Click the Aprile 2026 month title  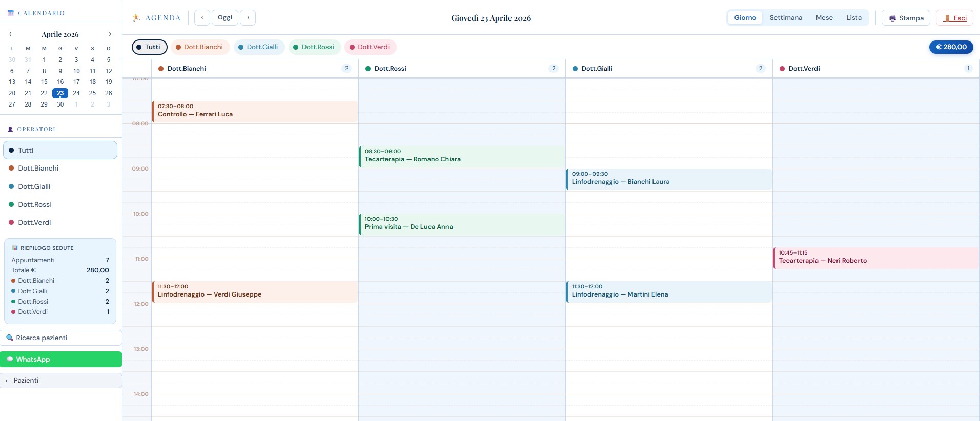tap(60, 34)
